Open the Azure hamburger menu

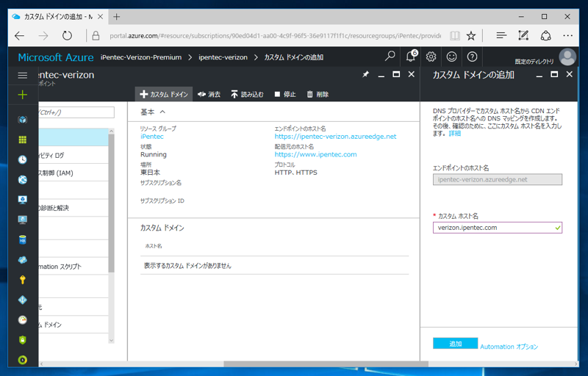click(x=23, y=76)
